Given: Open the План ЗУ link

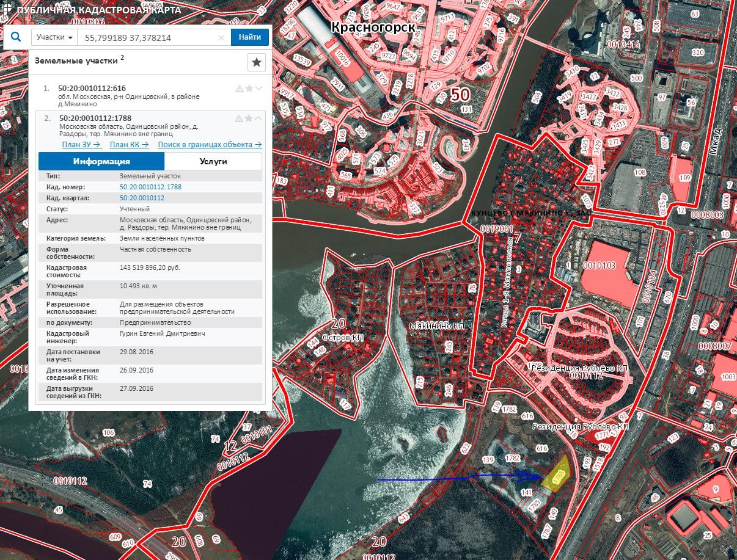Looking at the screenshot, I should [x=81, y=145].
